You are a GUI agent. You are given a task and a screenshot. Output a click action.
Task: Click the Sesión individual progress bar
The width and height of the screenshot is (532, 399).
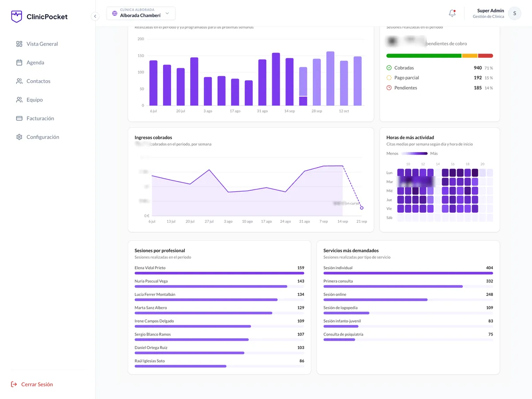pos(408,273)
